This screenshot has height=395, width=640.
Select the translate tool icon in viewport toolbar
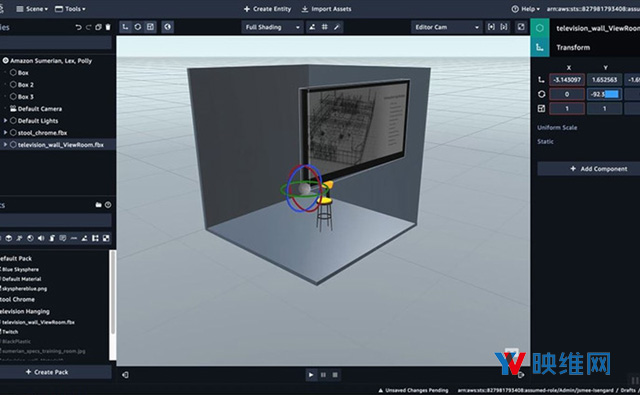pyautogui.click(x=125, y=27)
